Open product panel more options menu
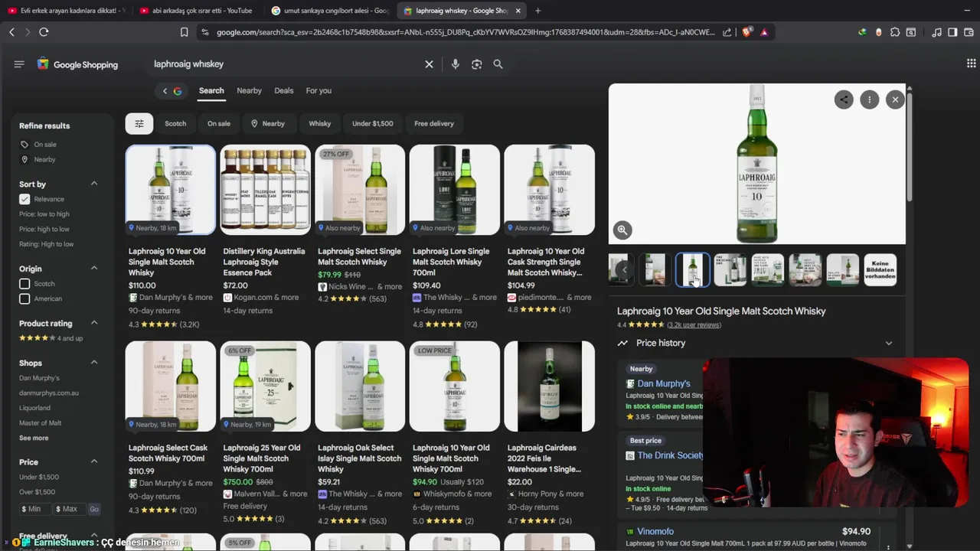The image size is (980, 551). pos(869,99)
